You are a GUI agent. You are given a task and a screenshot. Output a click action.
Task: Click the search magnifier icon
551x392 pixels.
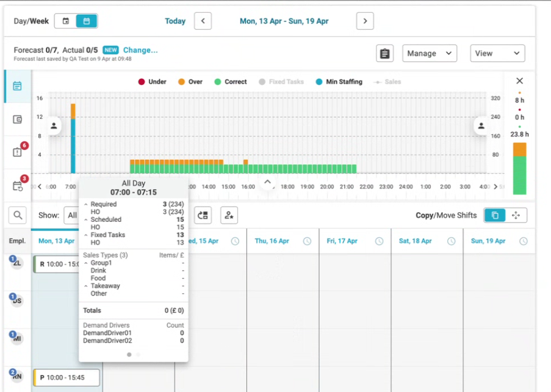click(x=18, y=215)
